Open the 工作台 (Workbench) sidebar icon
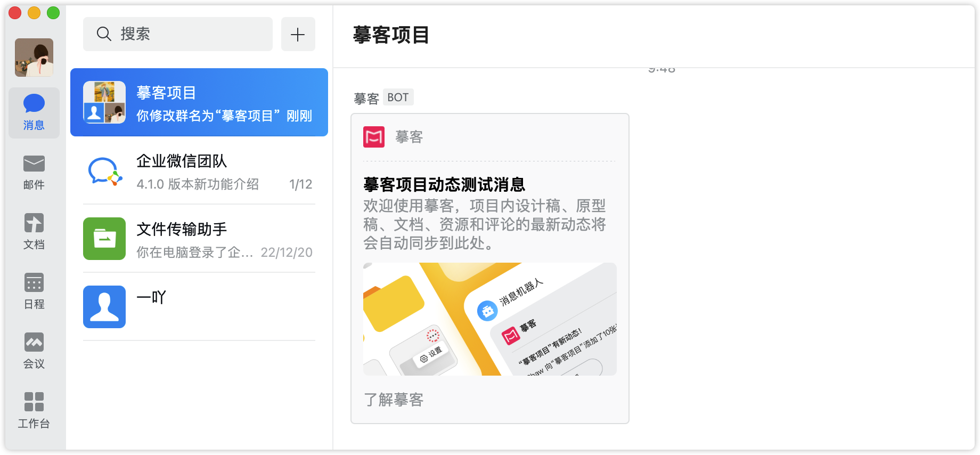 [x=34, y=411]
